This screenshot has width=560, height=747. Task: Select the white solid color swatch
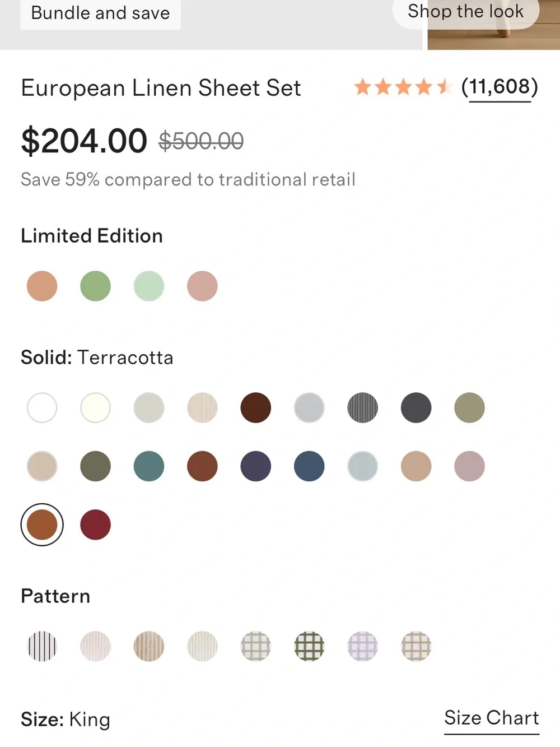click(x=42, y=407)
